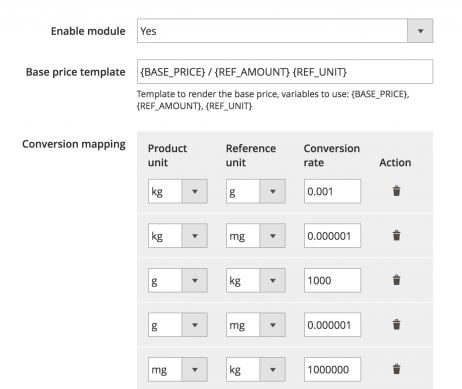The width and height of the screenshot is (462, 389).
Task: Open the Enable module dropdown
Action: [x=285, y=31]
